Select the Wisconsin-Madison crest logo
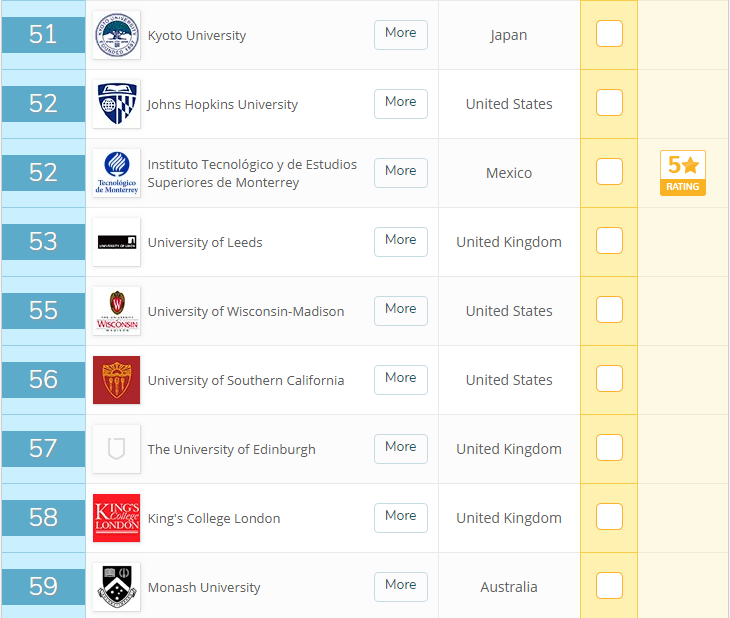730x618 pixels. click(116, 311)
